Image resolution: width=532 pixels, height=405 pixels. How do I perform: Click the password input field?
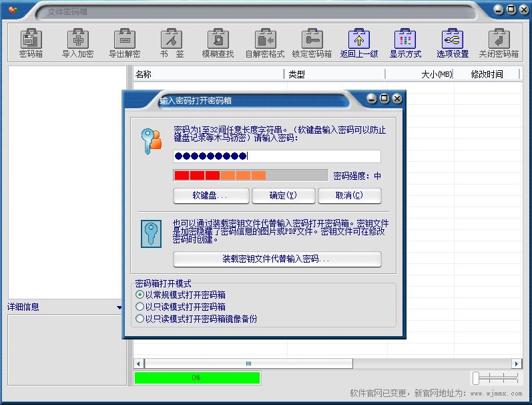point(277,156)
